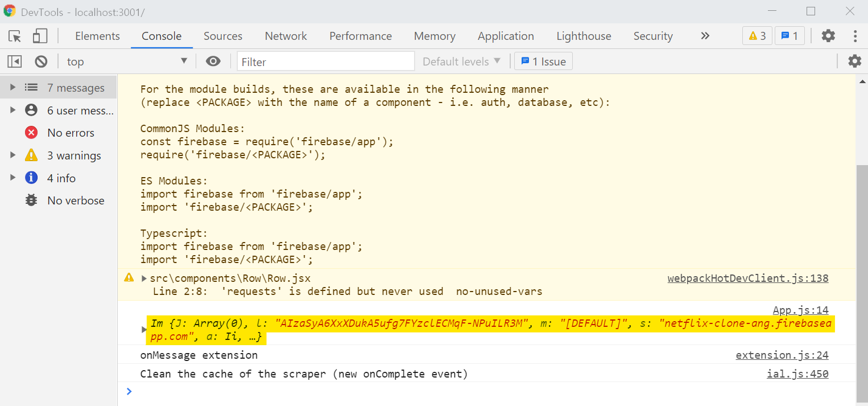
Task: Show the 3 warnings counter badge
Action: coord(757,36)
